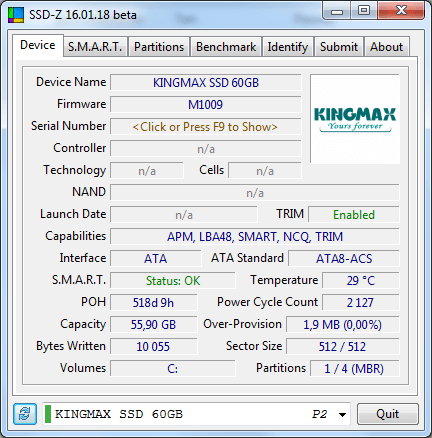The width and height of the screenshot is (432, 438).
Task: Click the POH value 518d 9h
Action: coord(153,303)
